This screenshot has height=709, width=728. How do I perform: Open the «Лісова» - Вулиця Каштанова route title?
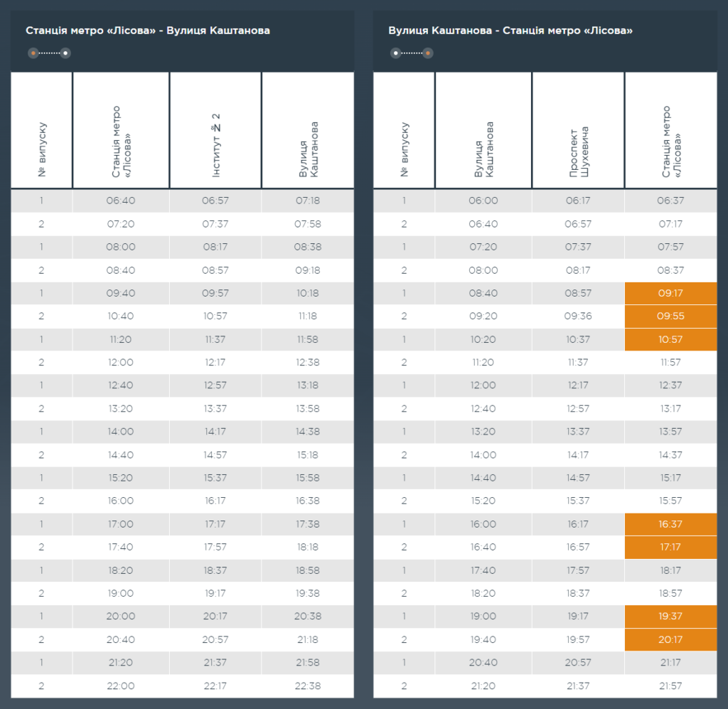coord(148,31)
